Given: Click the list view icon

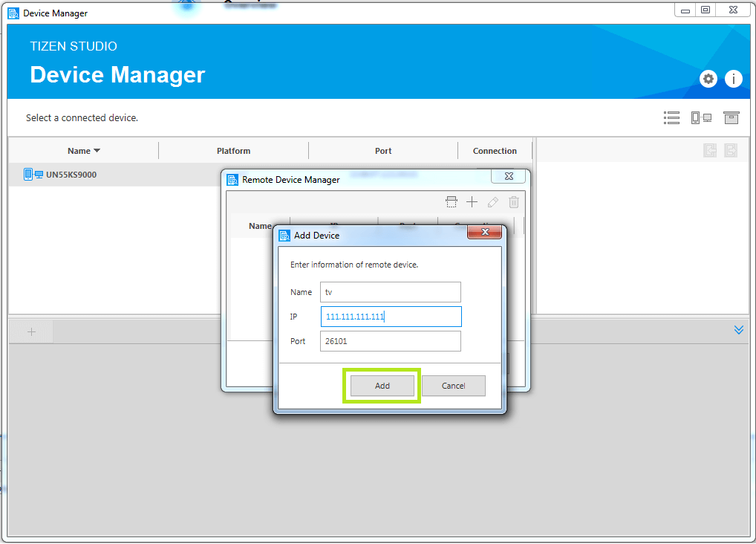Looking at the screenshot, I should tap(671, 117).
